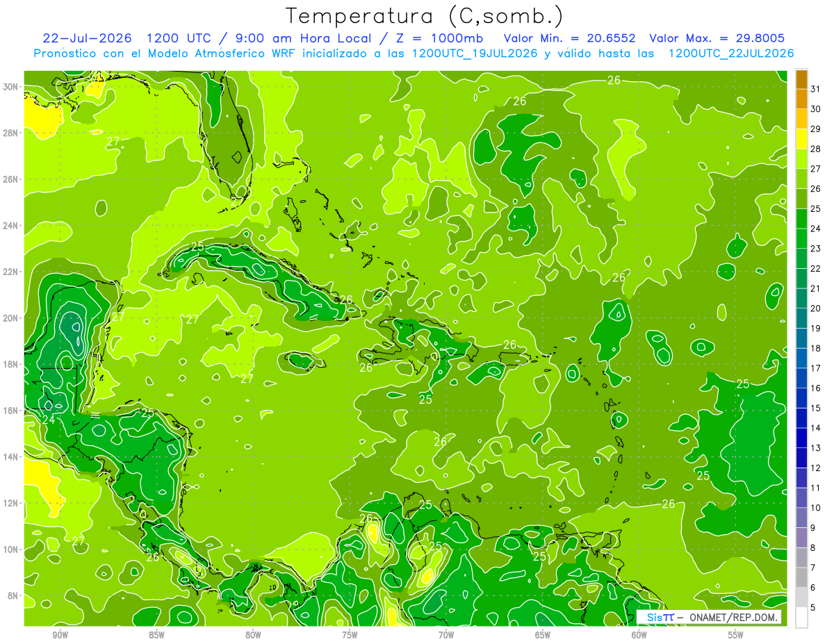Image resolution: width=834 pixels, height=644 pixels.
Task: Click the '16' label on the color scale
Action: click(816, 388)
